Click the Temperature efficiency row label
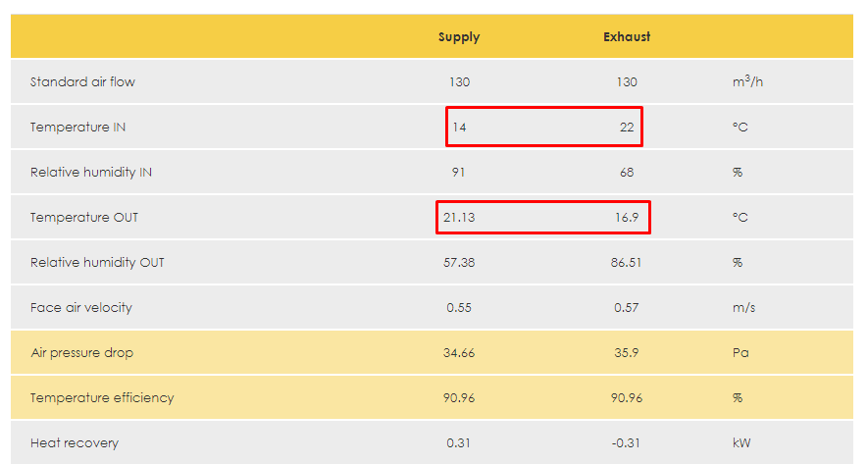Screen dimensions: 868x464 102,398
